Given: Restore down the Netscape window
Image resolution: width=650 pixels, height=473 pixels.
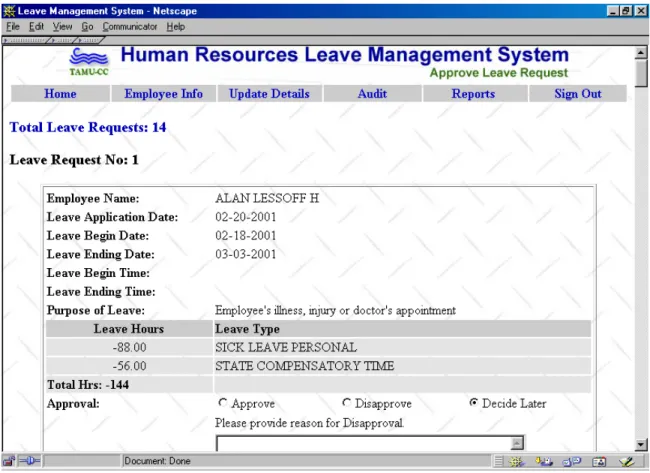Looking at the screenshot, I should tap(626, 11).
